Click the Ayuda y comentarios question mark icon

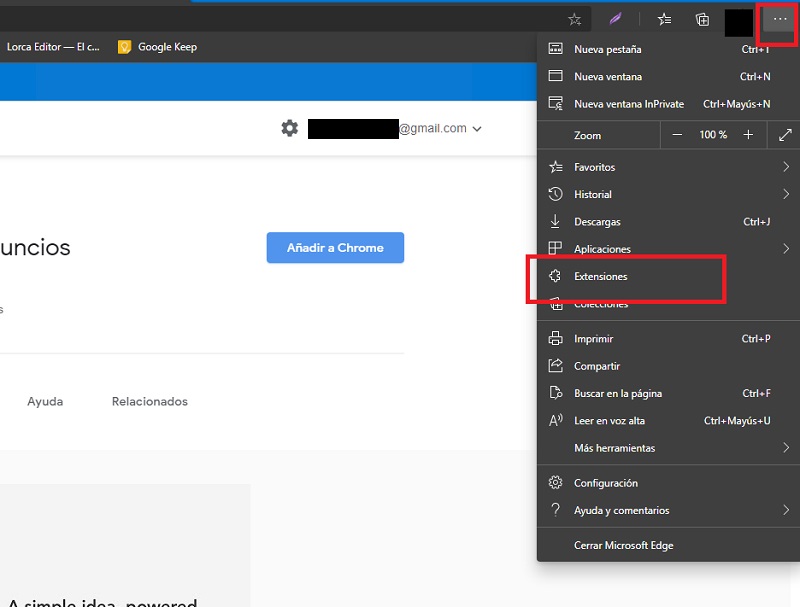pyautogui.click(x=555, y=510)
